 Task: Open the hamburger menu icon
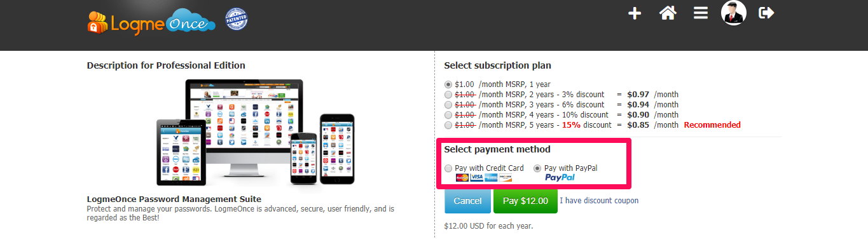tap(701, 13)
